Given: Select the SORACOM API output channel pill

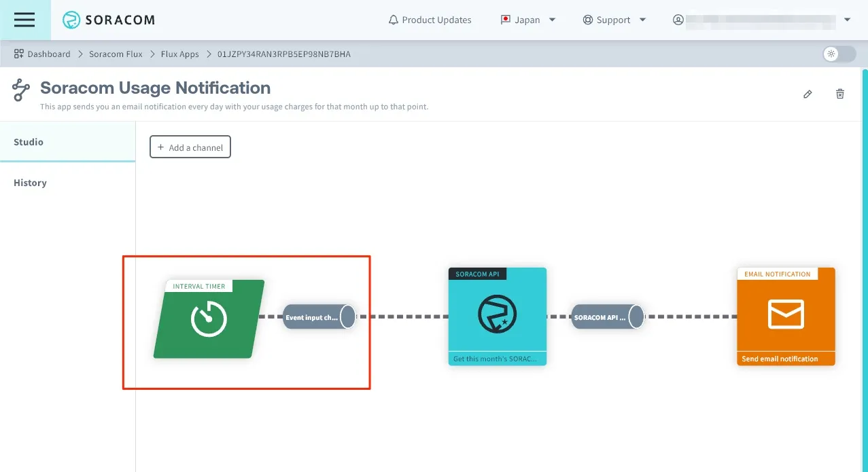Looking at the screenshot, I should tap(608, 317).
